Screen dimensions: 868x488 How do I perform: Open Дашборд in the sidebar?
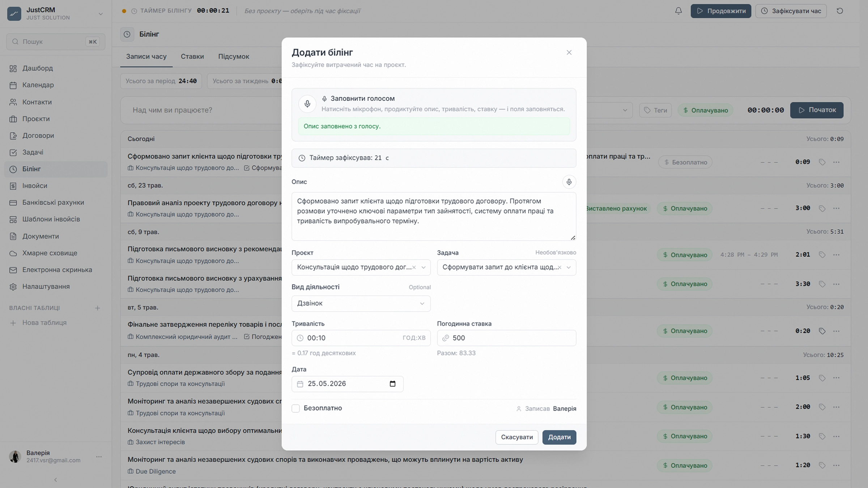(x=56, y=68)
